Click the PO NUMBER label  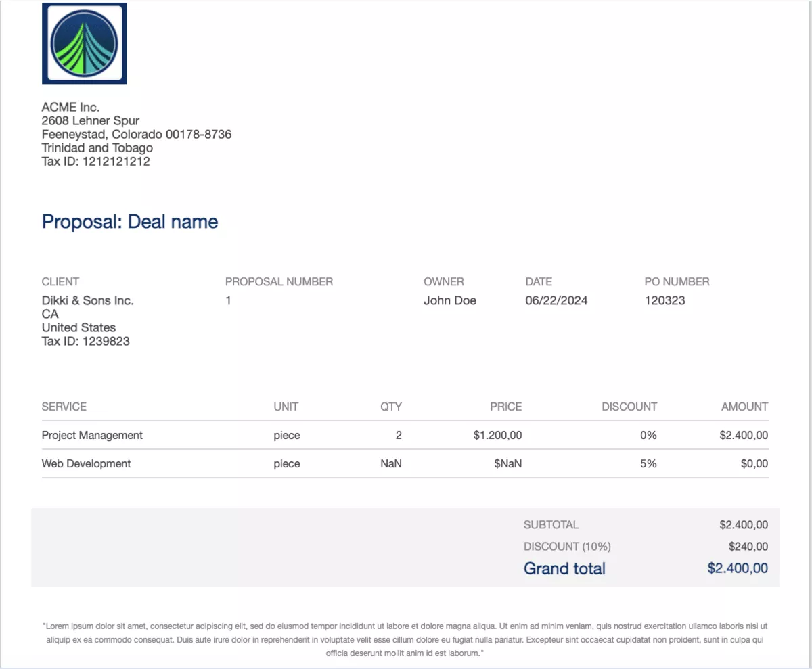click(x=677, y=281)
